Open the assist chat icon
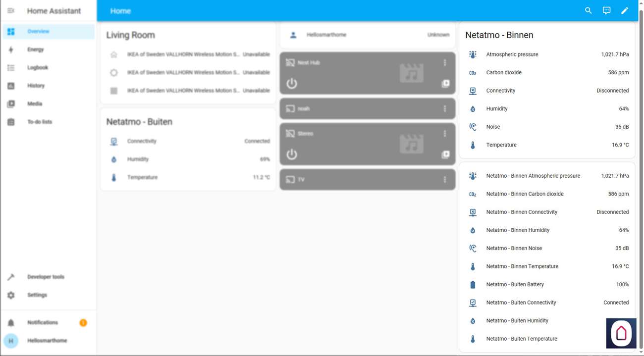The height and width of the screenshot is (356, 644). [x=606, y=10]
